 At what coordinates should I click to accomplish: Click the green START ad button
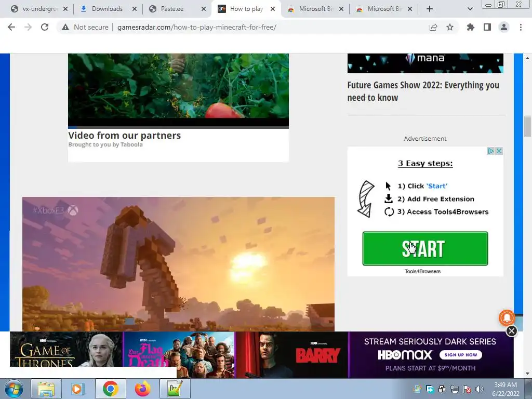425,248
